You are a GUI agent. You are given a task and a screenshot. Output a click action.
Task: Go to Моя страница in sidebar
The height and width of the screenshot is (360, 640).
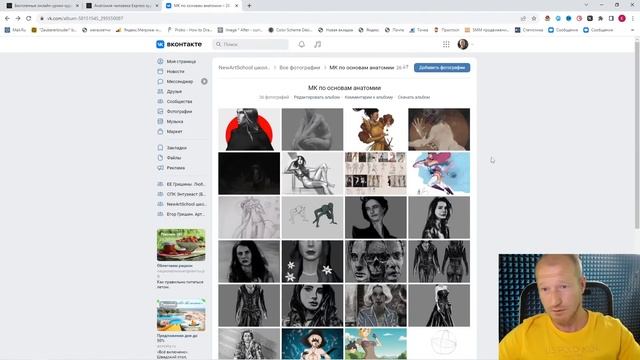coord(181,61)
